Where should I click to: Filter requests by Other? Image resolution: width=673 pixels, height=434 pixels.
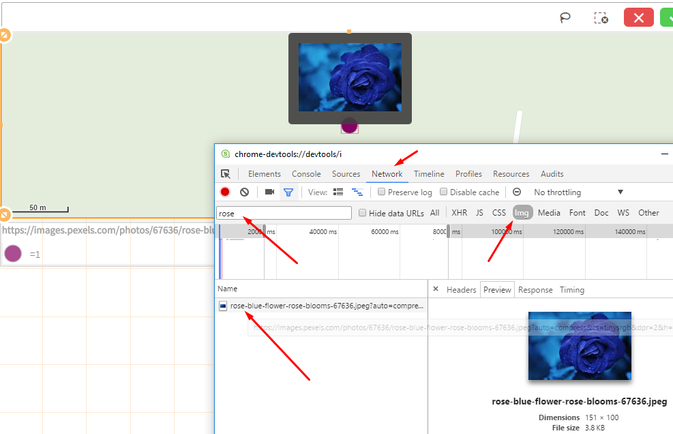tap(649, 212)
